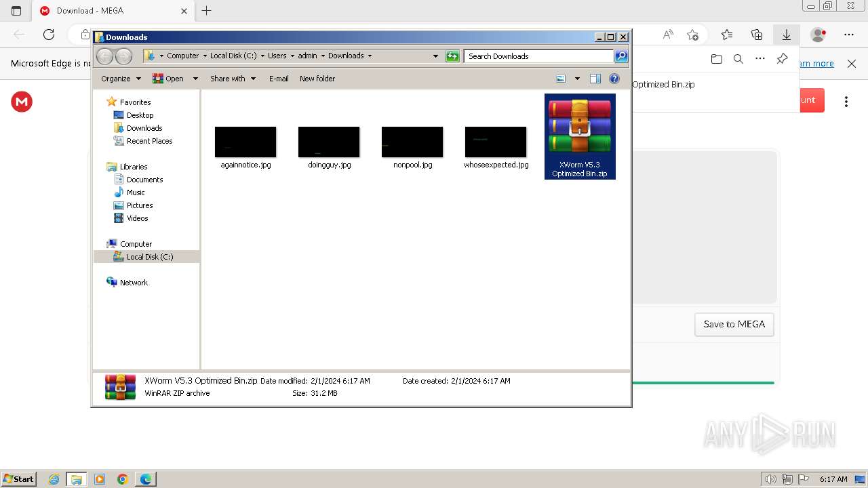Screen dimensions: 868x488
Task: Expand the arrow after admin in breadcrumb
Action: 323,56
